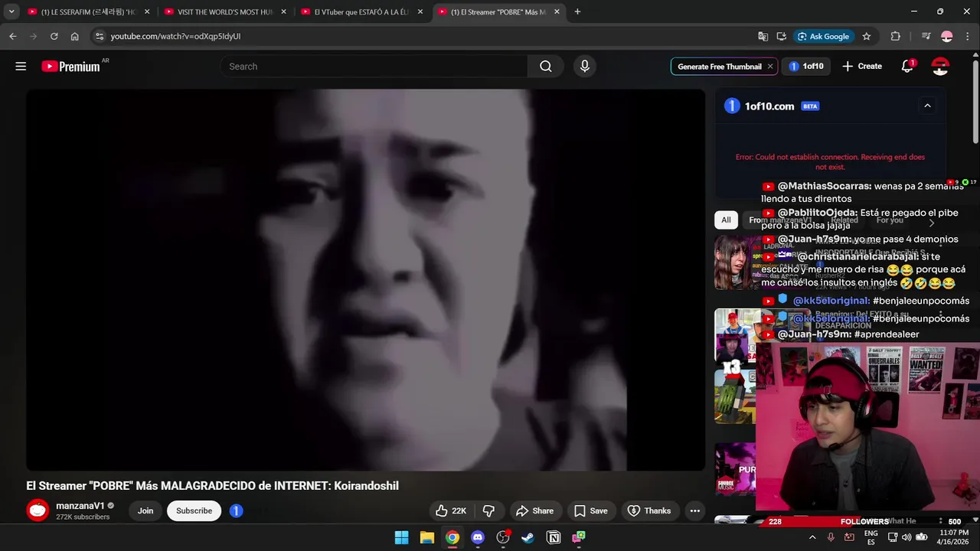
Task: Go back in browser history
Action: [x=13, y=36]
